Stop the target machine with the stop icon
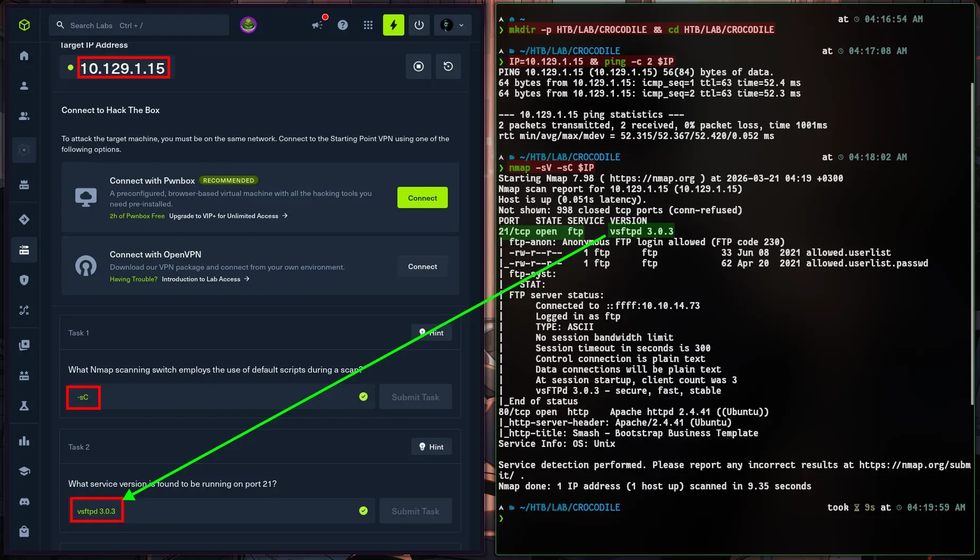The image size is (980, 560). pyautogui.click(x=419, y=66)
